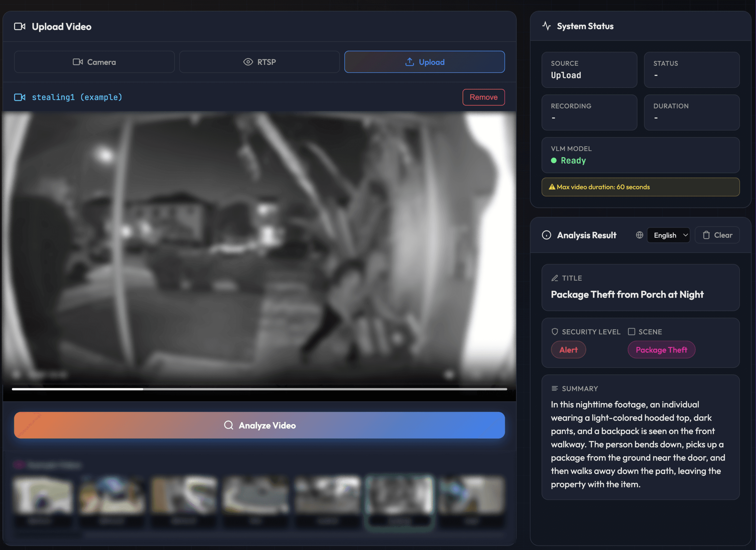Click the camera icon next to stealing1 filename

coord(19,97)
